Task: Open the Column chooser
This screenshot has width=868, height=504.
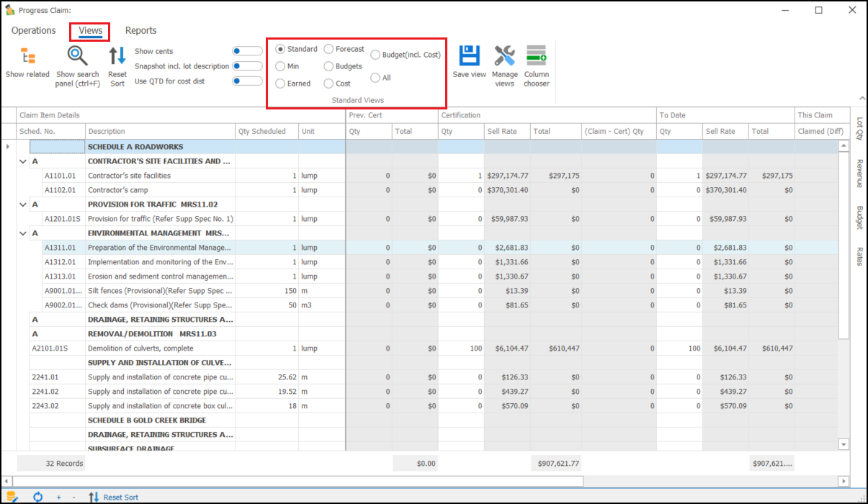Action: point(537,66)
